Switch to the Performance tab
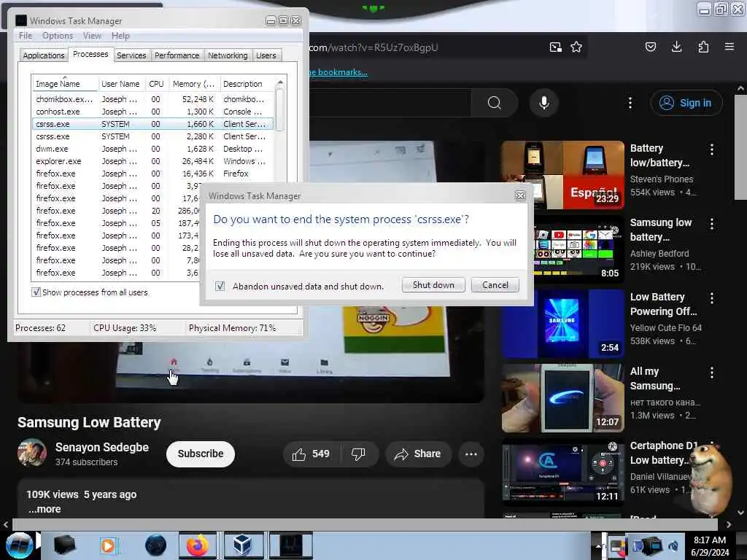The image size is (747, 560). pos(177,55)
